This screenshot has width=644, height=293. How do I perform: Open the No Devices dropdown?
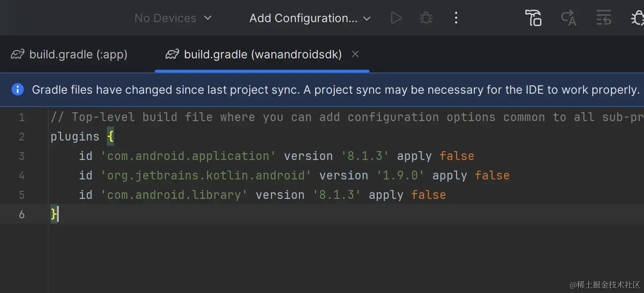[x=173, y=18]
